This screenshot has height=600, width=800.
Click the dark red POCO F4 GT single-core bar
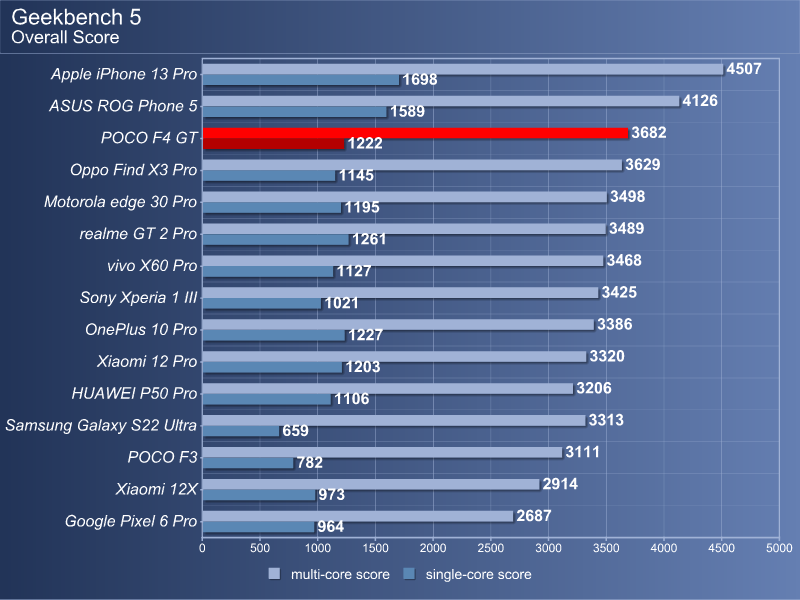[273, 144]
